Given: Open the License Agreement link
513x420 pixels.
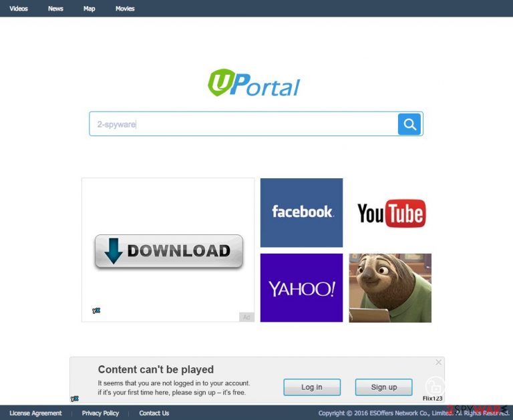Looking at the screenshot, I should pos(35,413).
